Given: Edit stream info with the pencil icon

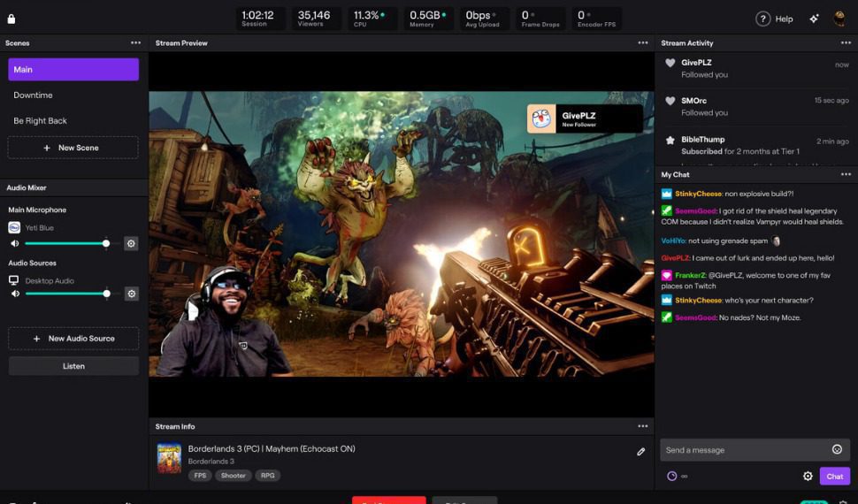Looking at the screenshot, I should (x=641, y=452).
